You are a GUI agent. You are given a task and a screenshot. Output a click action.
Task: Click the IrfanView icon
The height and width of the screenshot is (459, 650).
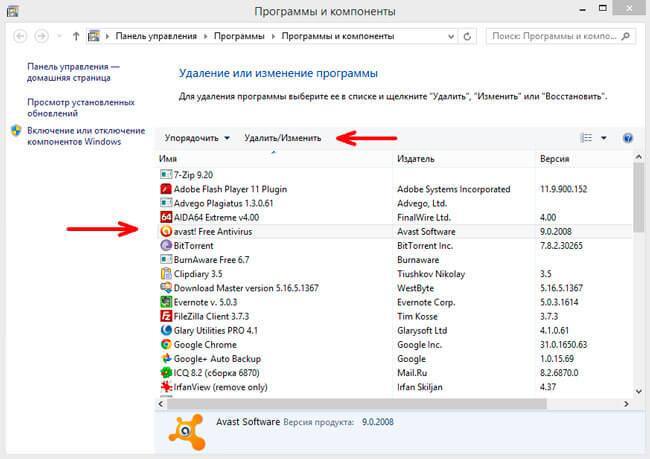tap(166, 387)
